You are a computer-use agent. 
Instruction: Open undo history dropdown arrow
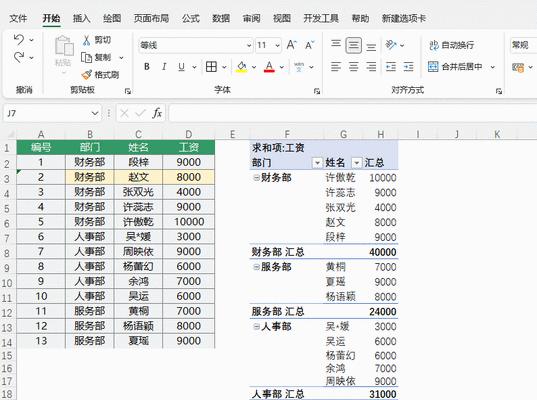(x=32, y=40)
